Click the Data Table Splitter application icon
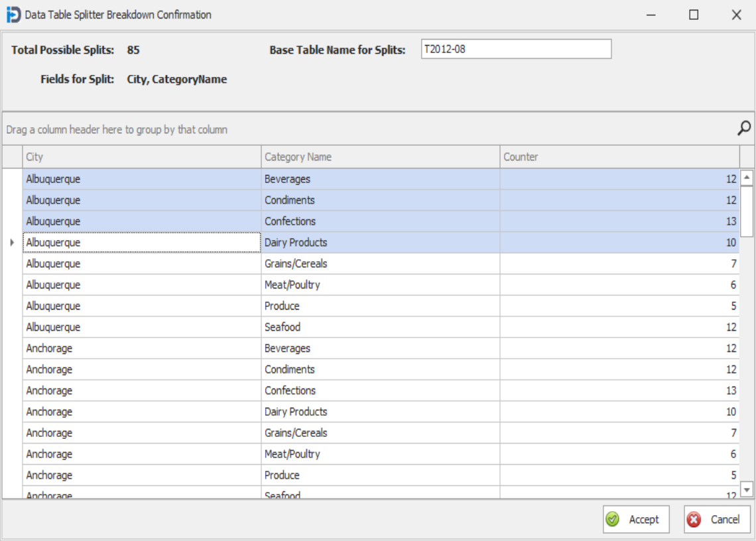 pyautogui.click(x=12, y=13)
